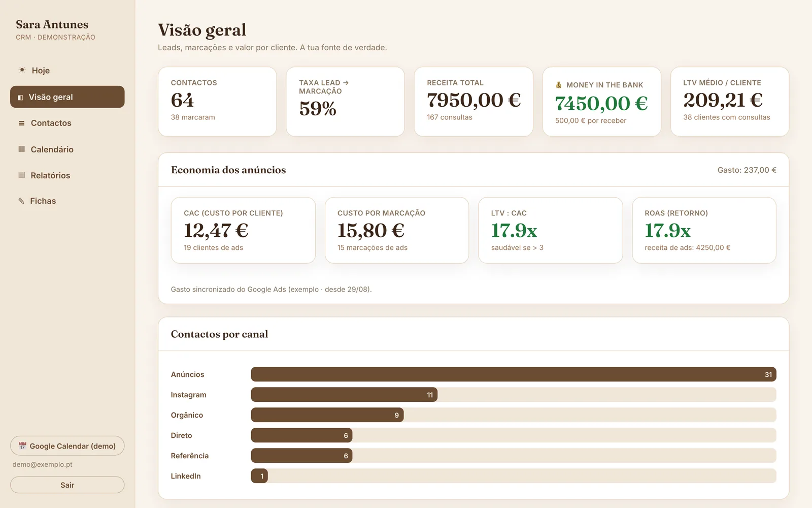The width and height of the screenshot is (812, 508).
Task: Click the 167 consultas text
Action: tap(450, 117)
